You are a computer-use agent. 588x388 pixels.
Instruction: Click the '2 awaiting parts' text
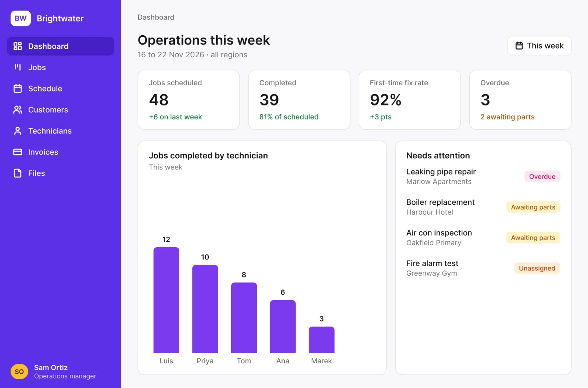[508, 117]
